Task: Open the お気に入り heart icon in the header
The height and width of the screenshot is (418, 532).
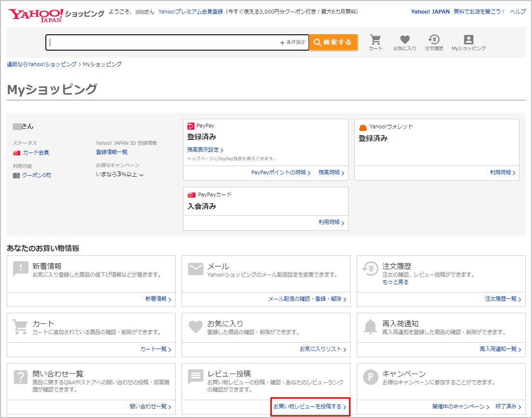Action: pos(405,40)
